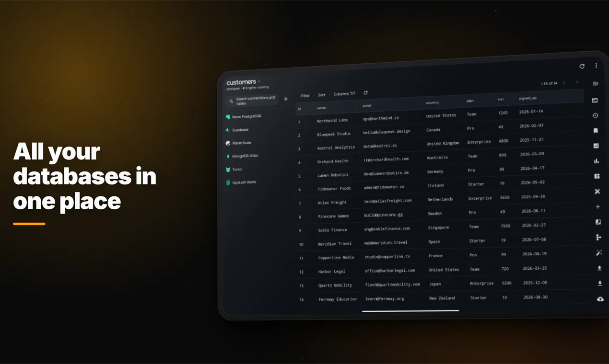Click the search connections and tables field
The width and height of the screenshot is (609, 364).
(x=253, y=101)
